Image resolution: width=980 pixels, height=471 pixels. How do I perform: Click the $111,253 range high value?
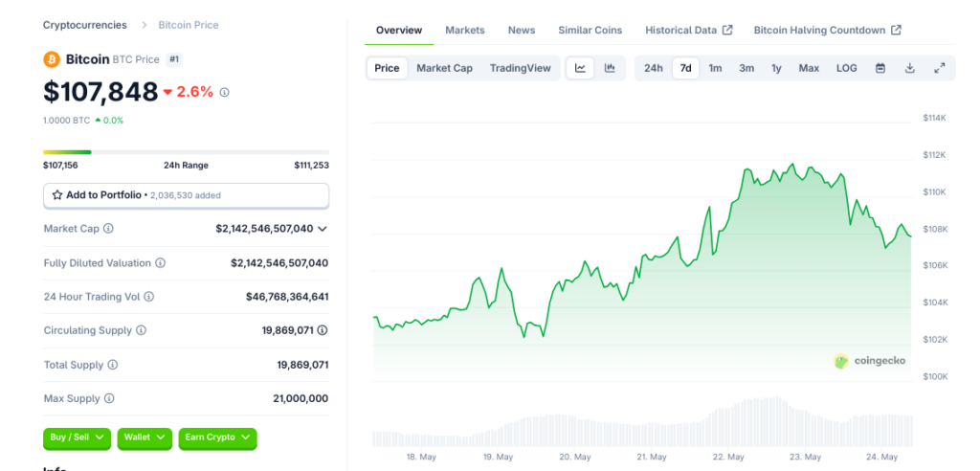(x=311, y=166)
